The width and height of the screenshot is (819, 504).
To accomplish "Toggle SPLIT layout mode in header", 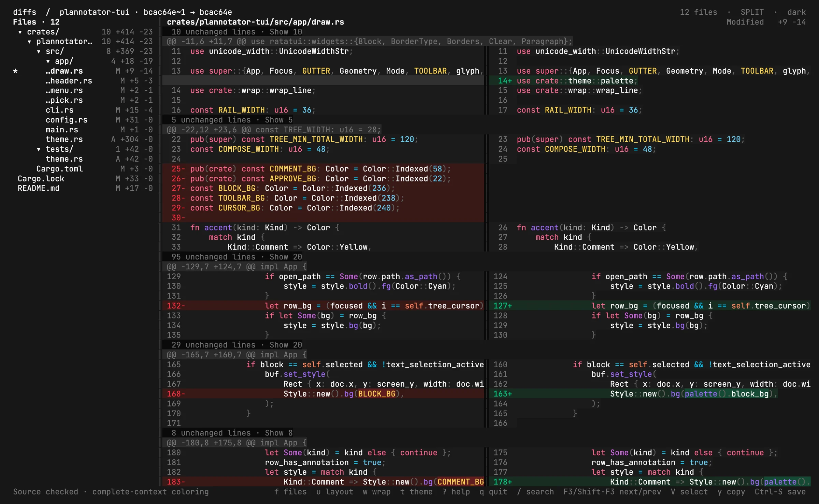I will 752,12.
